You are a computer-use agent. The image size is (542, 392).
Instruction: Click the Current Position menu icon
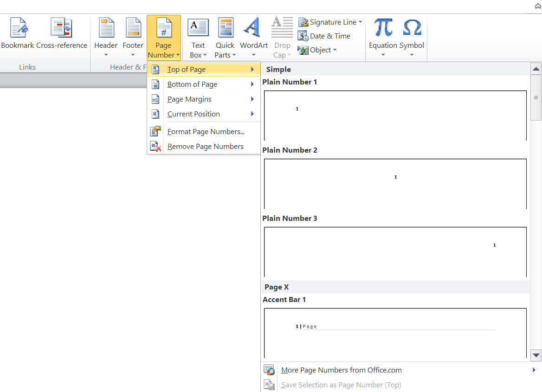[155, 114]
